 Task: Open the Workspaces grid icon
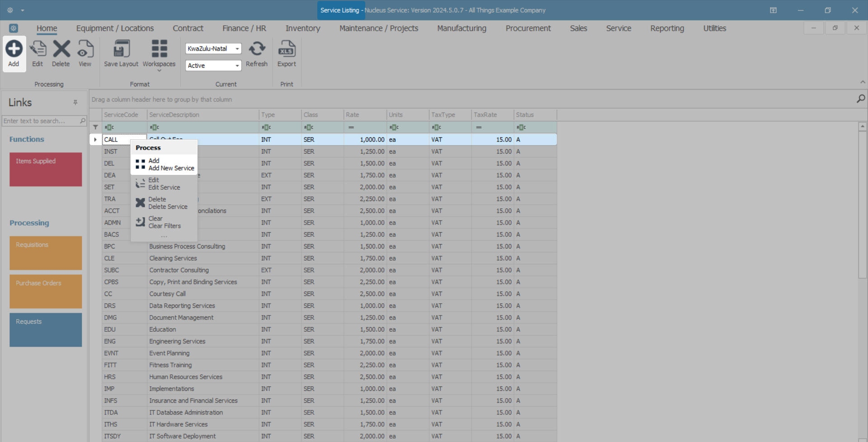[159, 49]
